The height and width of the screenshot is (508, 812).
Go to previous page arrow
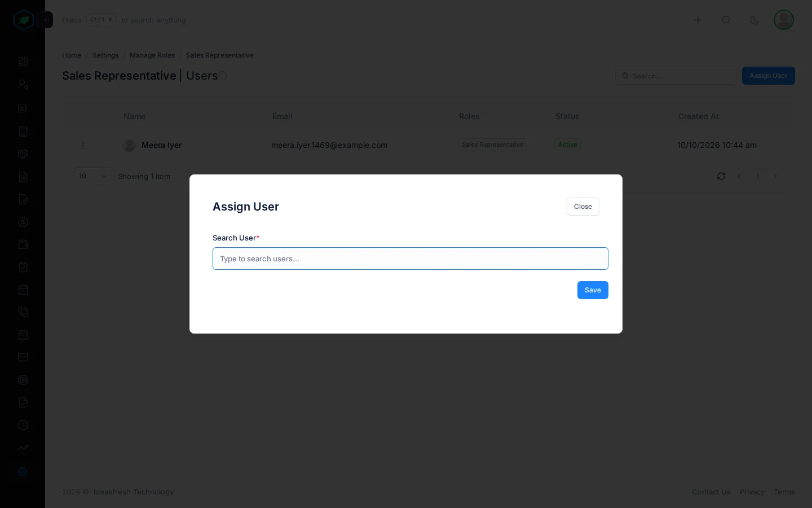point(739,176)
